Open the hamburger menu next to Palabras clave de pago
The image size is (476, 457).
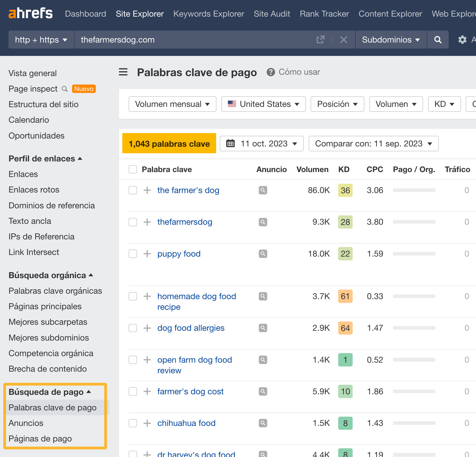click(123, 72)
